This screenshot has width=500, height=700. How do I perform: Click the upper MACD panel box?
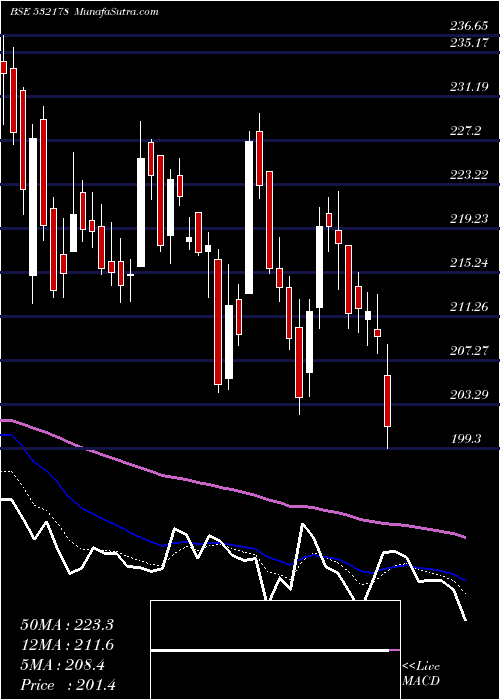275,625
